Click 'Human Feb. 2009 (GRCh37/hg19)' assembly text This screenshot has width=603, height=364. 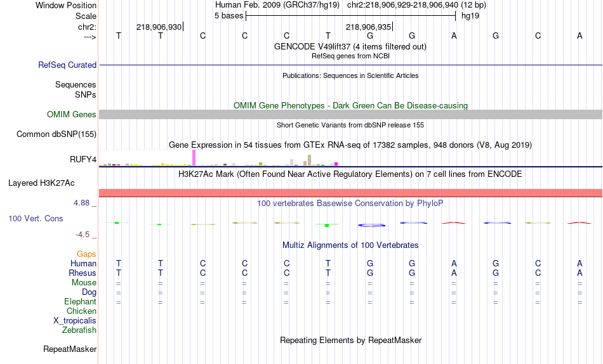click(x=277, y=5)
